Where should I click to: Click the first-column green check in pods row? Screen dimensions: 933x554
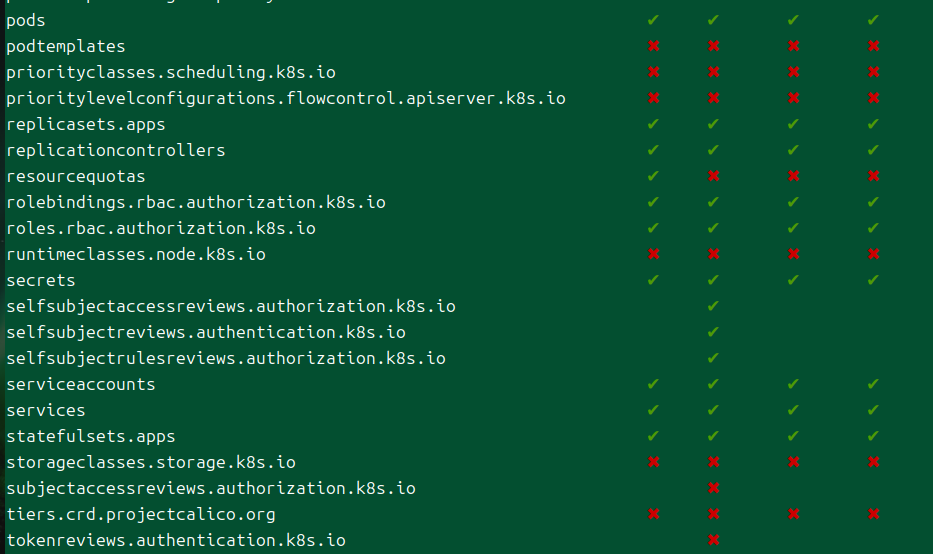tap(653, 20)
